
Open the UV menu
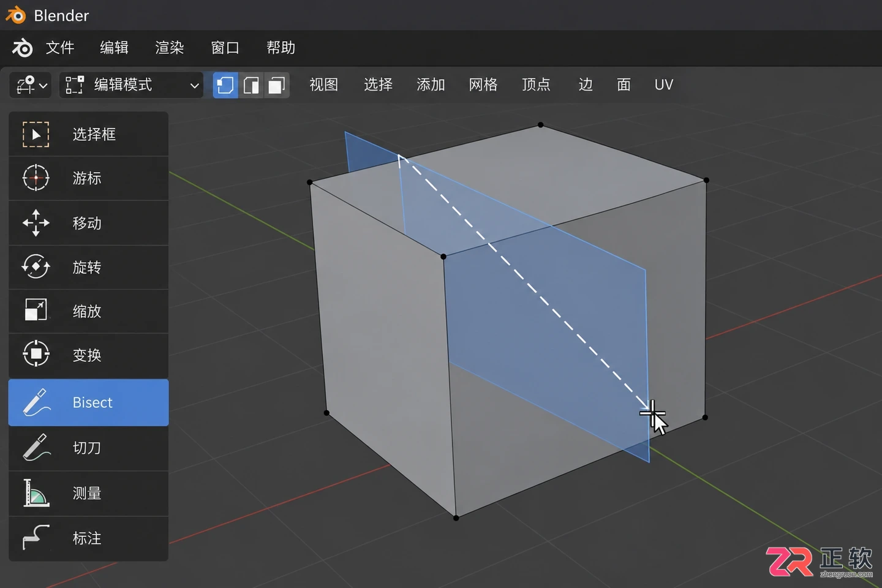coord(664,85)
